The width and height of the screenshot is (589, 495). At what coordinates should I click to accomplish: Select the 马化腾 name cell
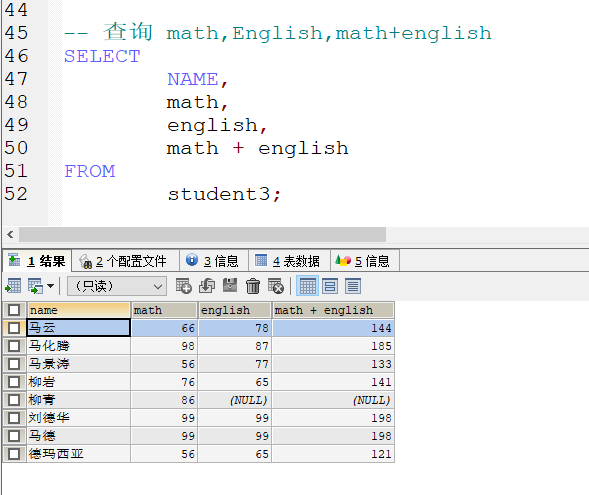pos(79,346)
